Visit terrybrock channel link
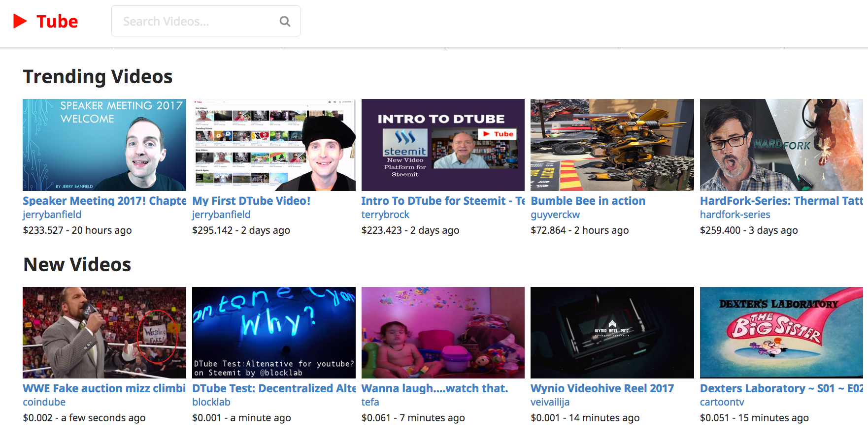The height and width of the screenshot is (440, 868). click(385, 215)
